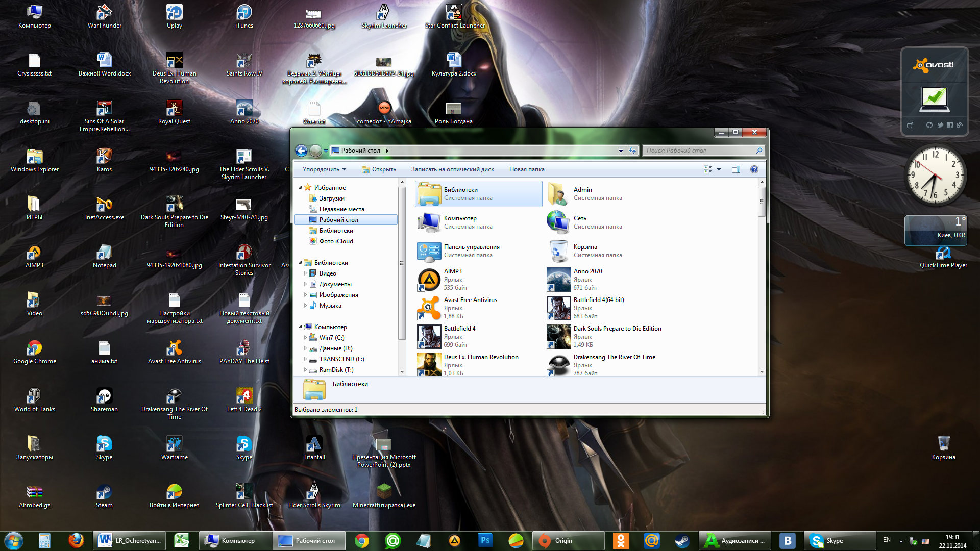Launch iTunes from desktop
The image size is (980, 551).
[244, 16]
